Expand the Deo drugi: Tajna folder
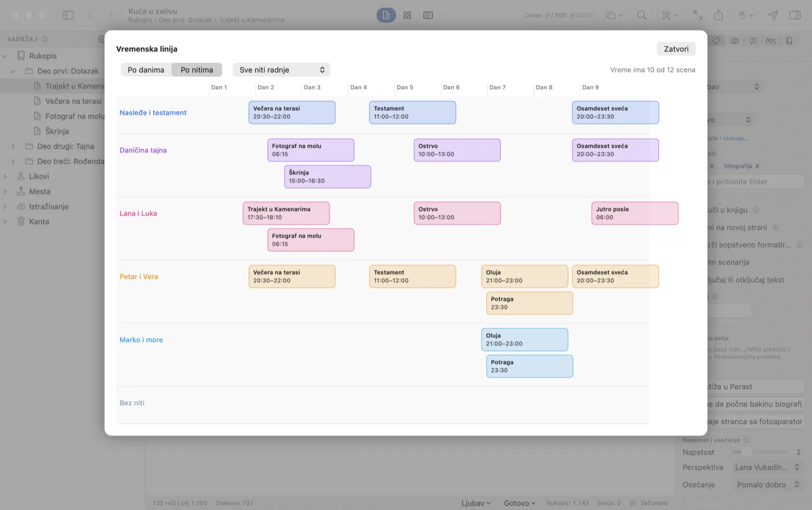The height and width of the screenshot is (510, 812). [x=13, y=146]
